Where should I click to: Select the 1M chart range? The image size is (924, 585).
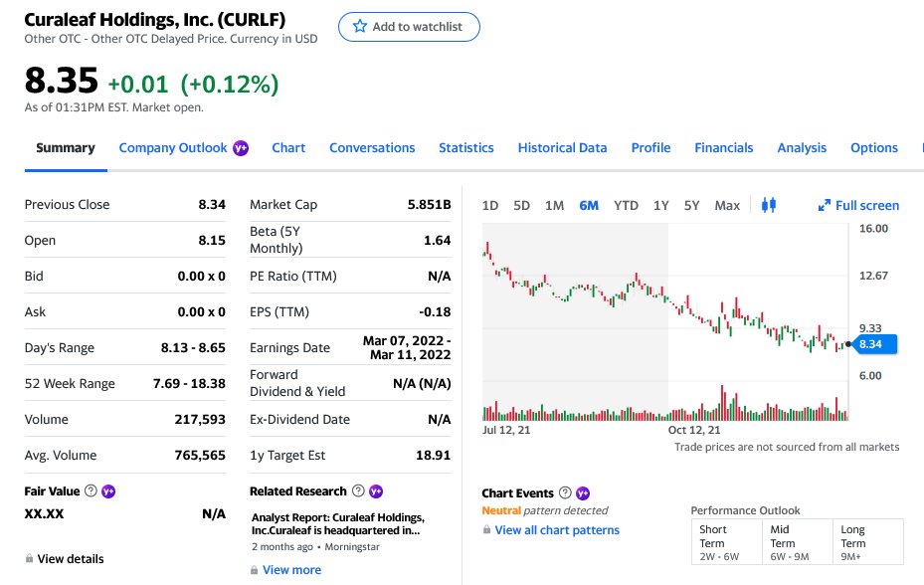pyautogui.click(x=554, y=205)
